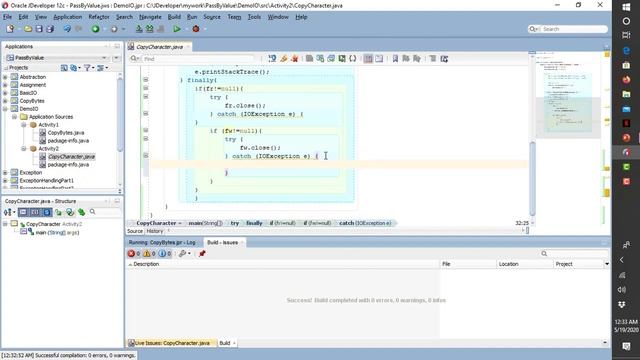This screenshot has width=640, height=360.
Task: Click the Windows Start button
Action: click(x=626, y=7)
